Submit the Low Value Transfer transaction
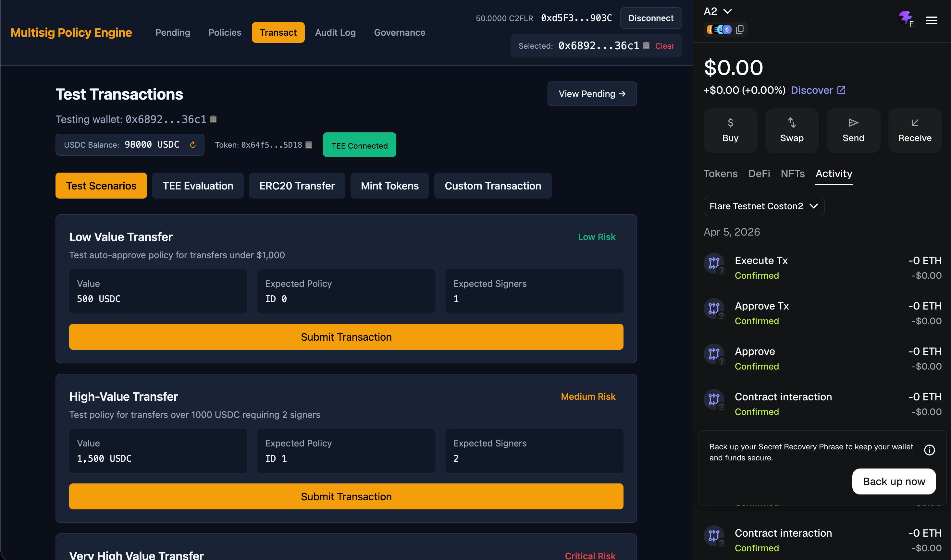 click(x=346, y=337)
